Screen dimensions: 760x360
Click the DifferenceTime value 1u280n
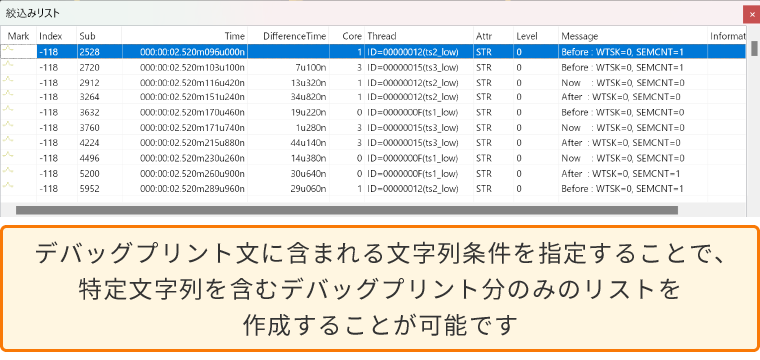click(311, 127)
